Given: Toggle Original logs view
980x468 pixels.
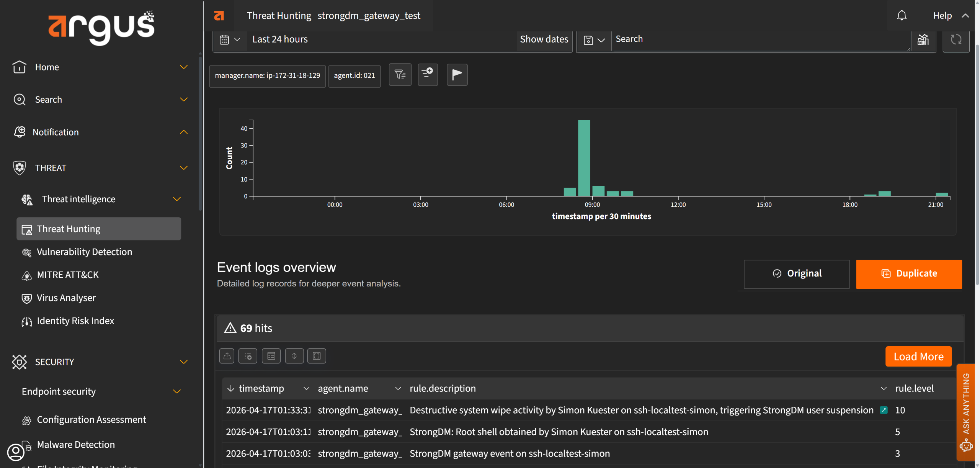Looking at the screenshot, I should tap(797, 273).
